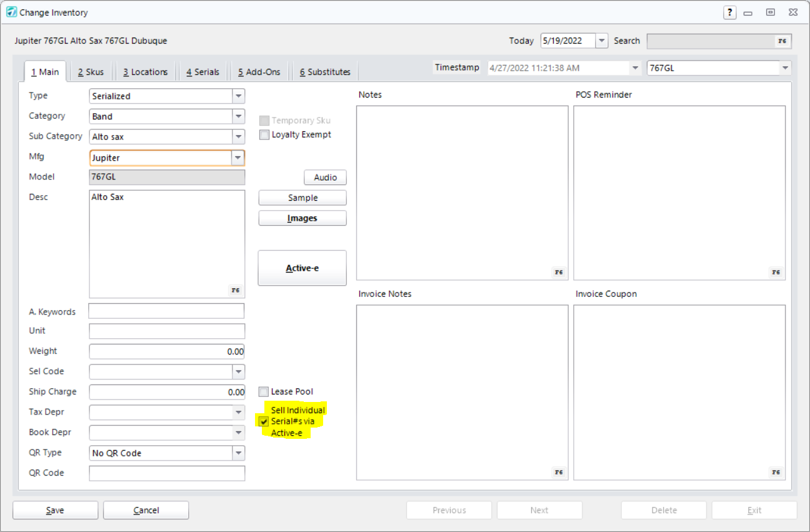Image resolution: width=810 pixels, height=532 pixels.
Task: Switch to the 1 Main tab
Action: [45, 71]
